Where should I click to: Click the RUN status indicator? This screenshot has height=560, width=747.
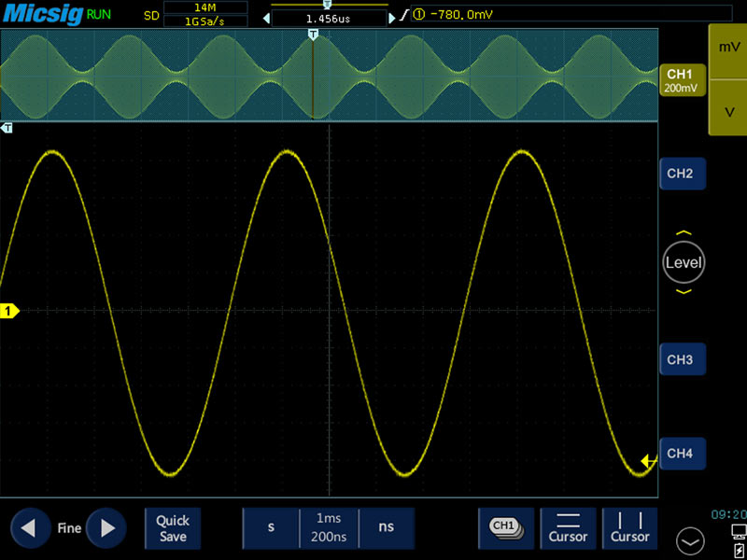tap(98, 15)
